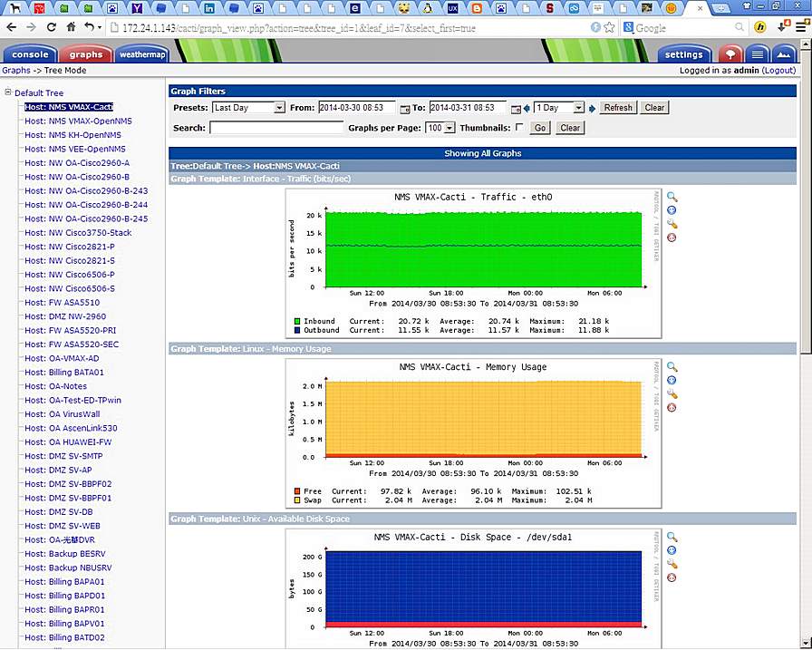Switch to the preview view mountain icon tab
This screenshot has height=650, width=812.
(784, 54)
